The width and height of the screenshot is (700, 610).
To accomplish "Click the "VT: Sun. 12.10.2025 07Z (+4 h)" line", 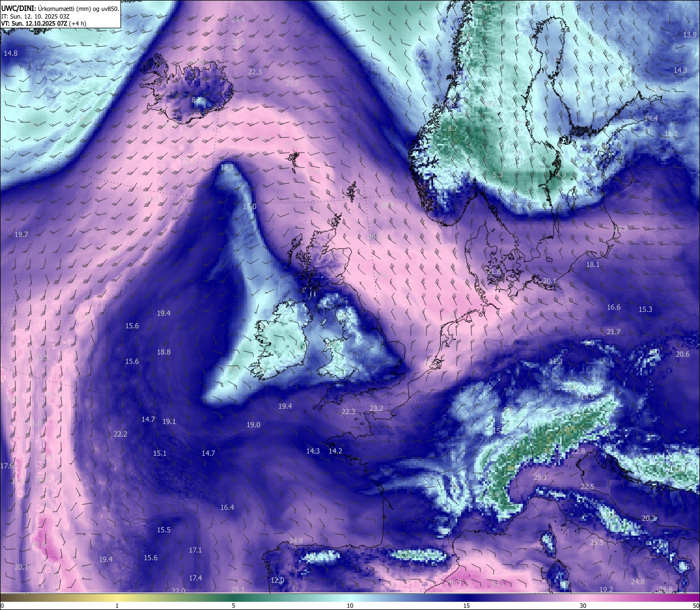I will click(x=43, y=24).
